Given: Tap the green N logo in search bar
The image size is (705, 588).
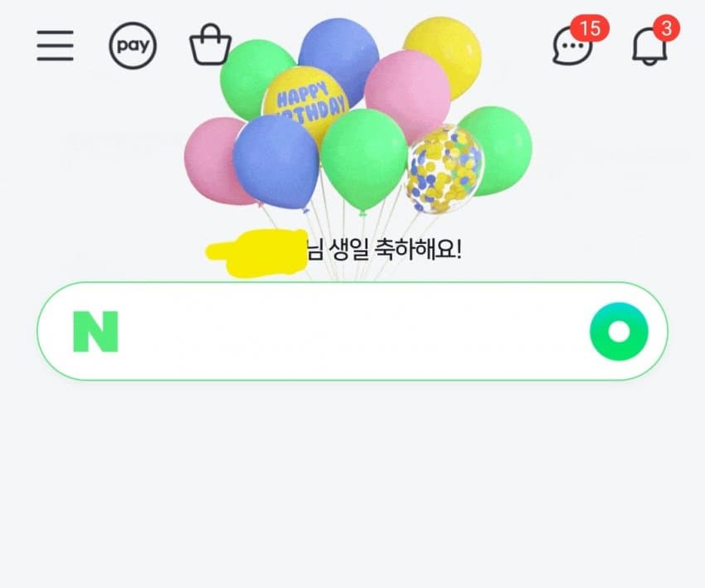Looking at the screenshot, I should pyautogui.click(x=95, y=331).
